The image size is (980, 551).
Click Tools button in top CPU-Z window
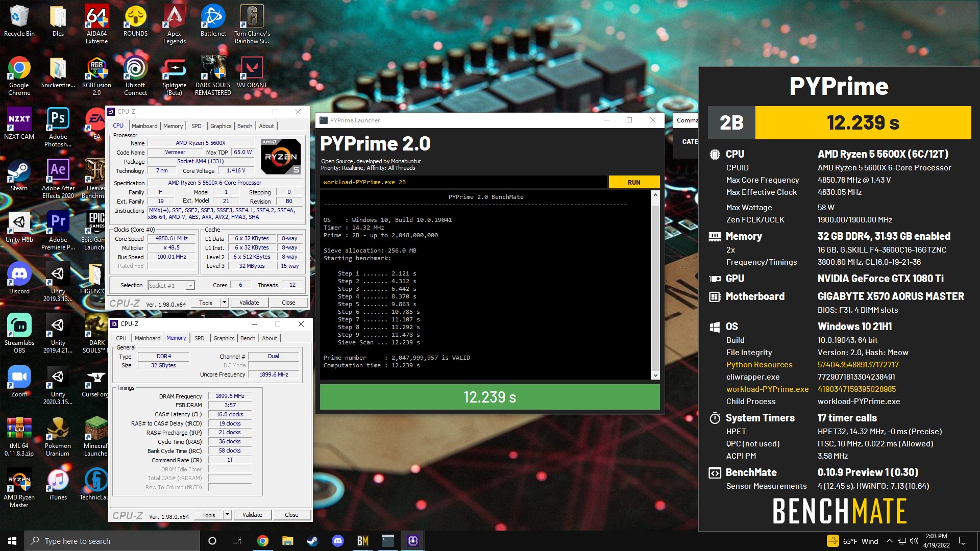[206, 303]
